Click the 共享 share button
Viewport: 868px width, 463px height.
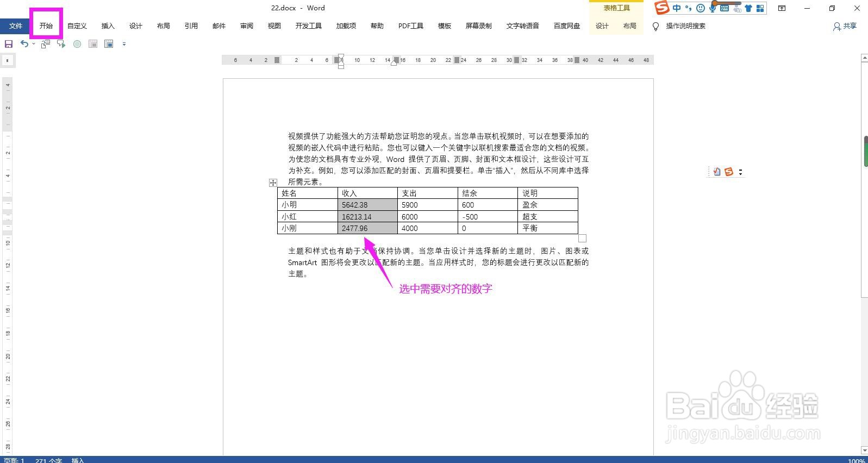tap(845, 26)
